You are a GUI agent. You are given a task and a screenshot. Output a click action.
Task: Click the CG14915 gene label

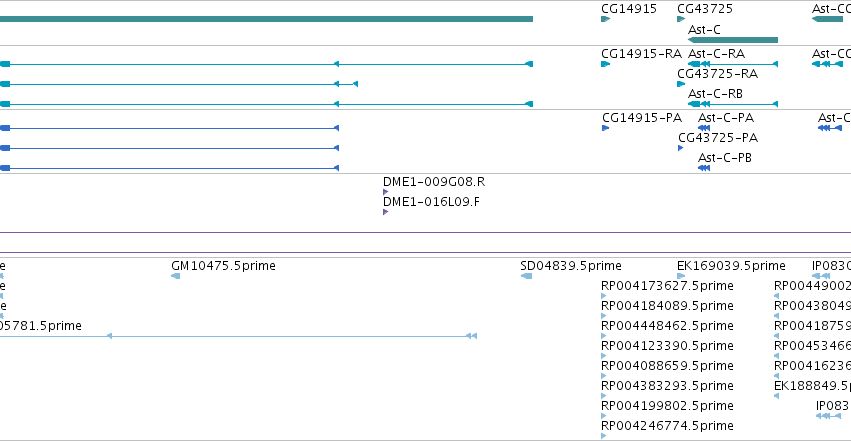628,9
